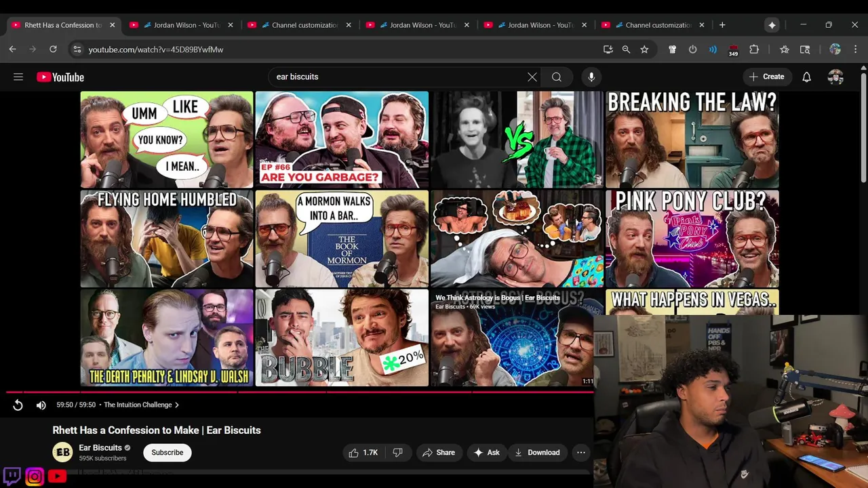Open more actions three-dot menu under the video
868x488 pixels.
581,453
